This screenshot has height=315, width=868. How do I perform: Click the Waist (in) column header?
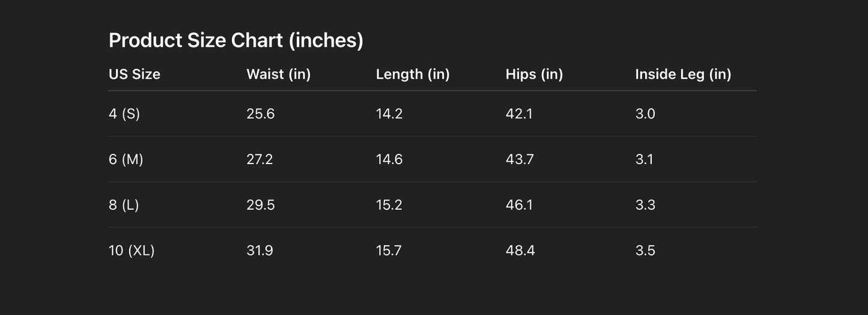pyautogui.click(x=278, y=75)
